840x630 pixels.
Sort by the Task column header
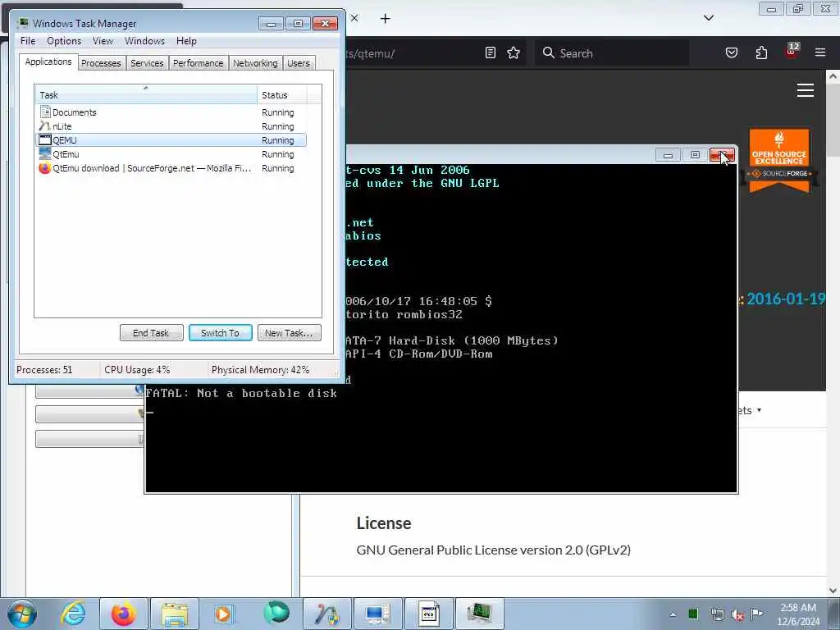tap(146, 95)
